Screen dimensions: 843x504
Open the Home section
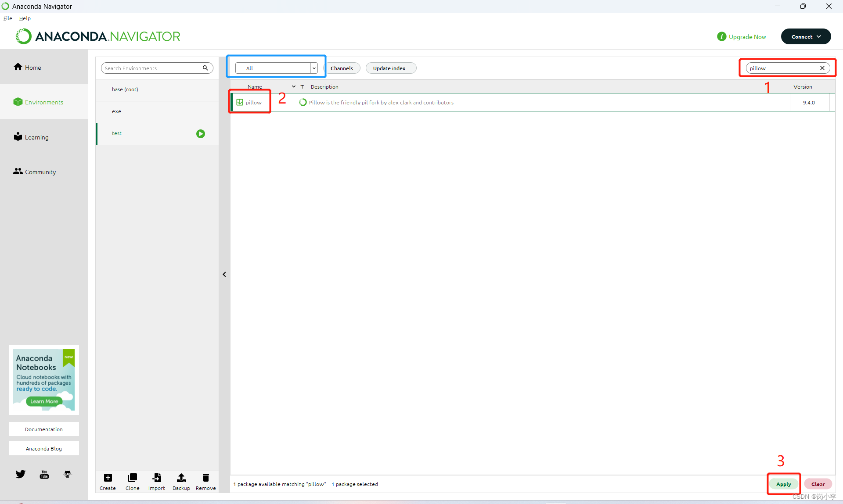[x=44, y=67]
